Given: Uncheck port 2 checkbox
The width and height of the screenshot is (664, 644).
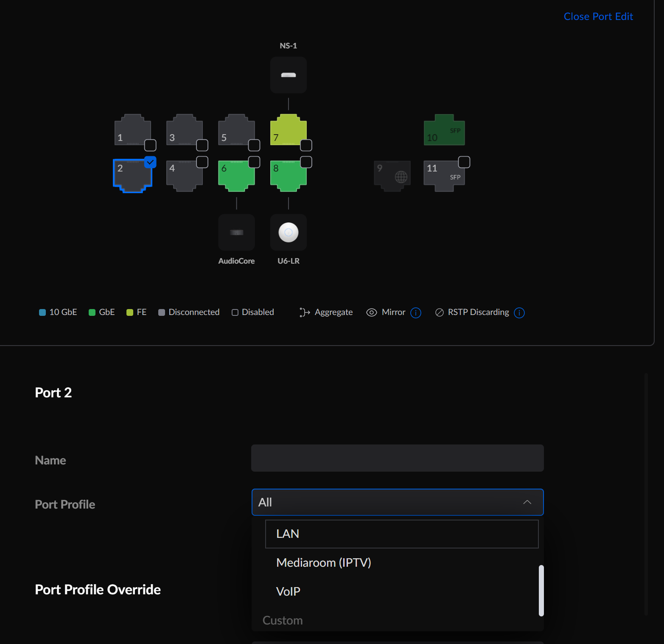Looking at the screenshot, I should click(x=150, y=162).
